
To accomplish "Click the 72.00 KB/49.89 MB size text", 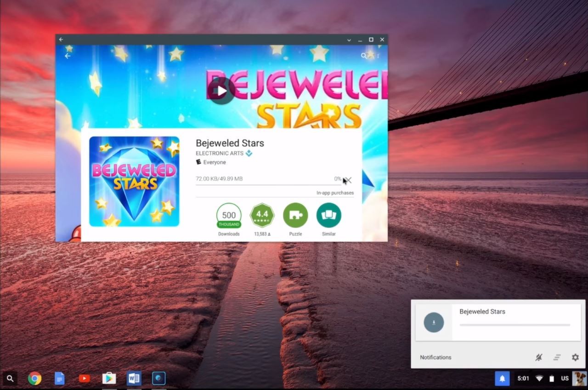I will (x=219, y=179).
